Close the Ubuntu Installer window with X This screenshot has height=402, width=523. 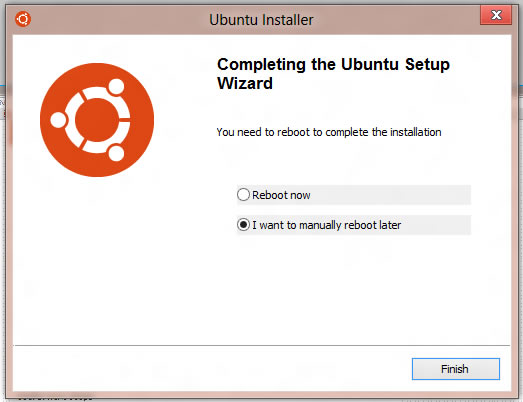(496, 15)
